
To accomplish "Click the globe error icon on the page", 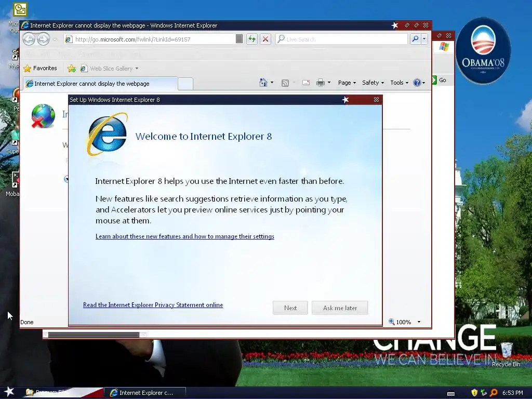I will [x=43, y=116].
